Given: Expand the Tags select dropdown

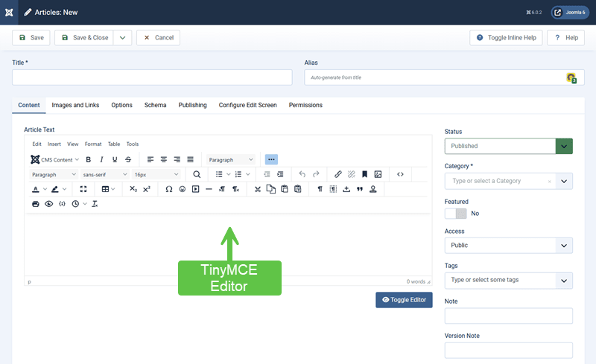Looking at the screenshot, I should pyautogui.click(x=564, y=281).
